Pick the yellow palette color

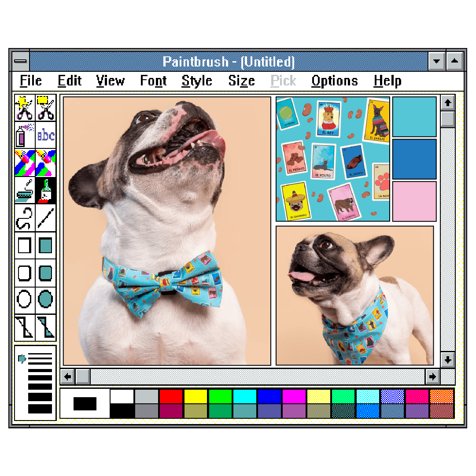click(196, 396)
